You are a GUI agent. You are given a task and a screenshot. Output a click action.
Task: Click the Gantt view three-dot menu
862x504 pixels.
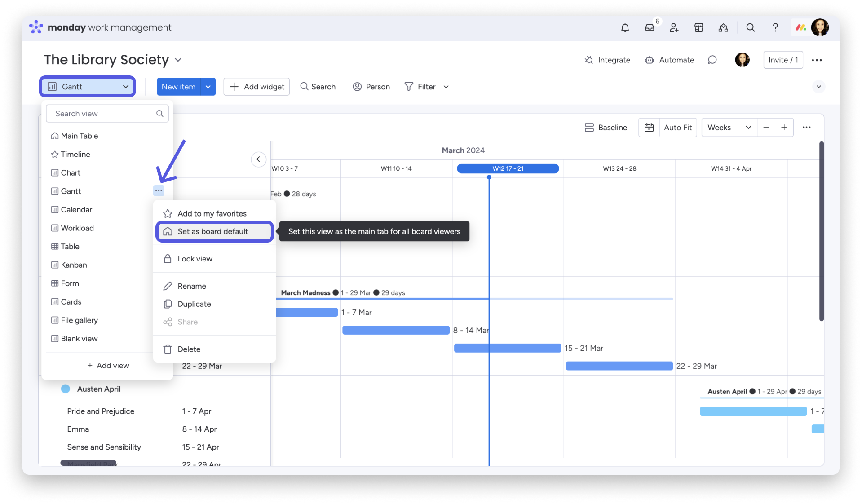159,190
